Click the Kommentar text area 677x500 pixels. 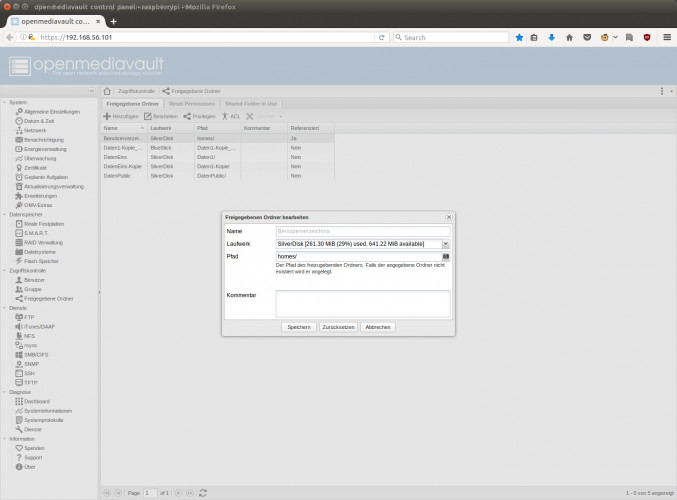pyautogui.click(x=363, y=304)
